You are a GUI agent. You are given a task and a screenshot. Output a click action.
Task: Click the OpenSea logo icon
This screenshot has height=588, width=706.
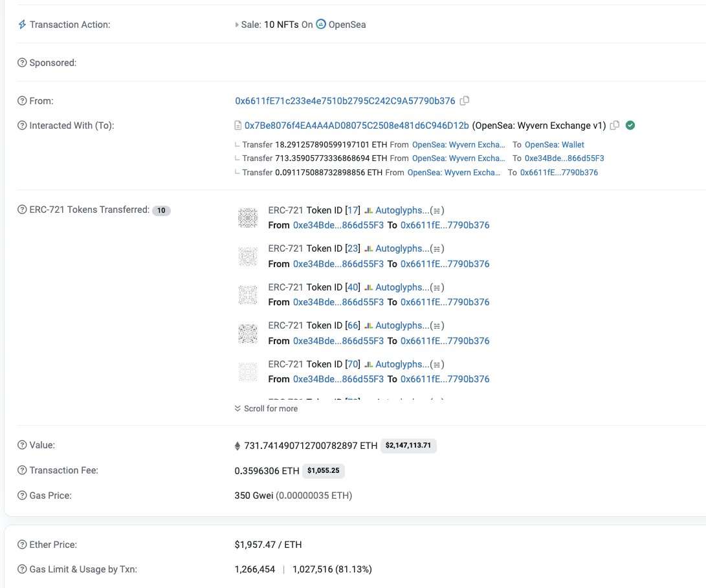(320, 25)
